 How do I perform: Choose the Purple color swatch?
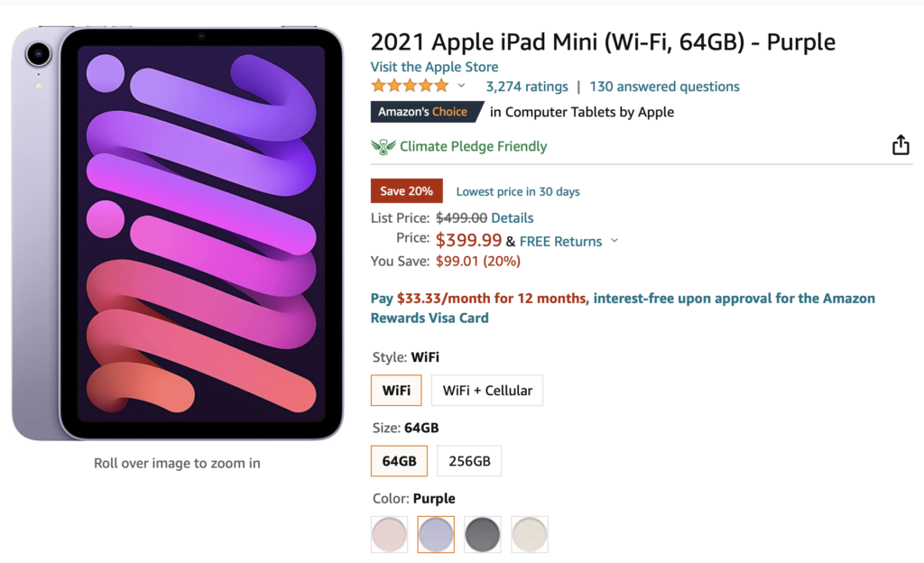[436, 534]
